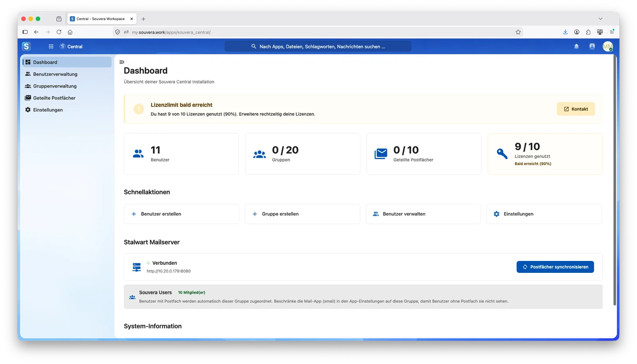
Task: Click the Souvera Users group name
Action: tap(156, 292)
